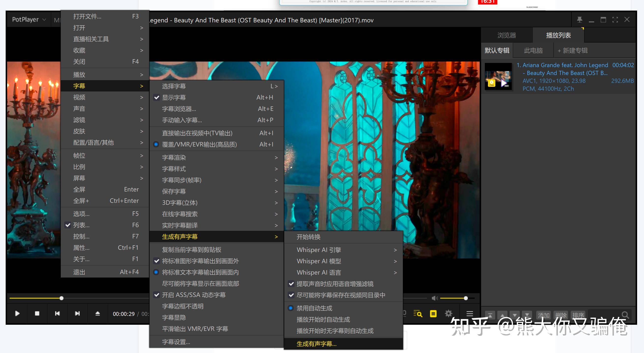Screen dimensions: 644x353
Task: Expand the Whisper AI 模型 submenu
Action: click(344, 261)
